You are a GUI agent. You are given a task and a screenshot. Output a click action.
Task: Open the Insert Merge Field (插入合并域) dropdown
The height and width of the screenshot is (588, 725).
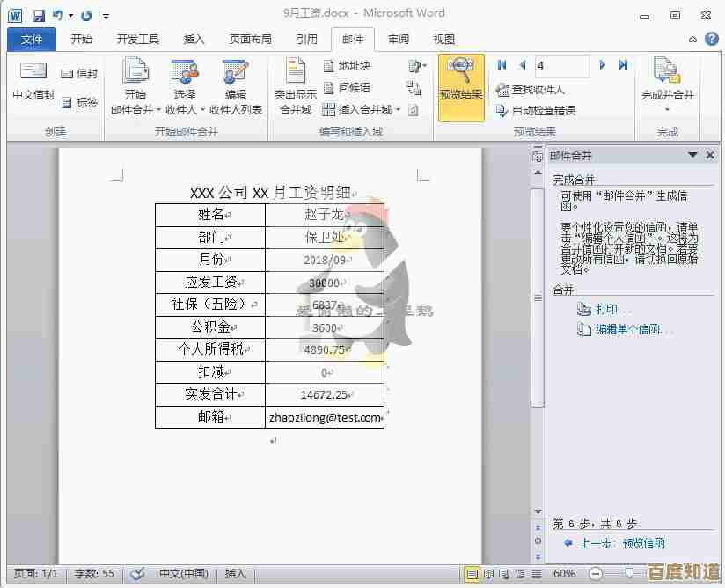pyautogui.click(x=398, y=110)
